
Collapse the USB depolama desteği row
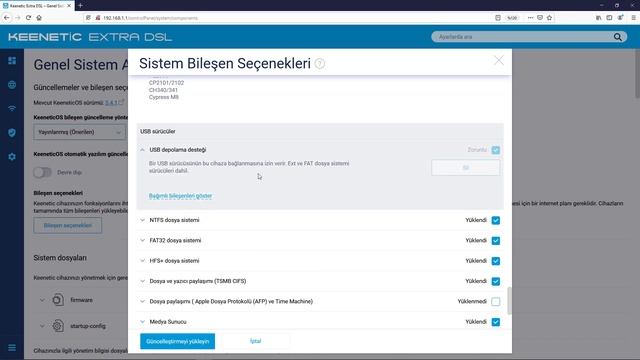[x=142, y=150]
